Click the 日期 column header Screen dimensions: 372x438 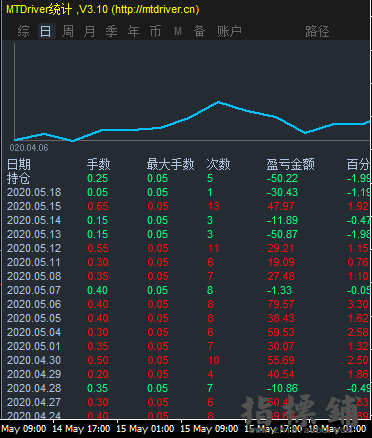pyautogui.click(x=19, y=164)
